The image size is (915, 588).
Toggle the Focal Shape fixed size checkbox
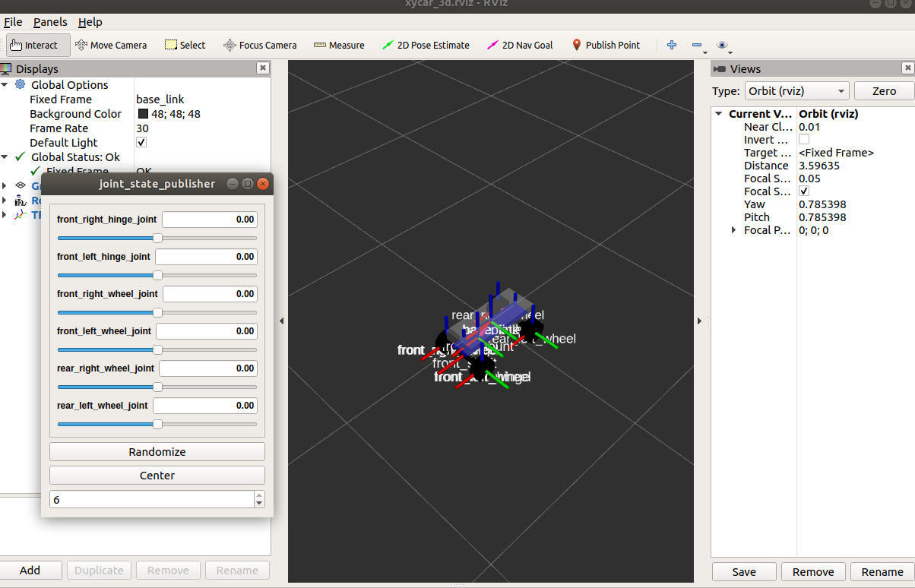(x=804, y=191)
